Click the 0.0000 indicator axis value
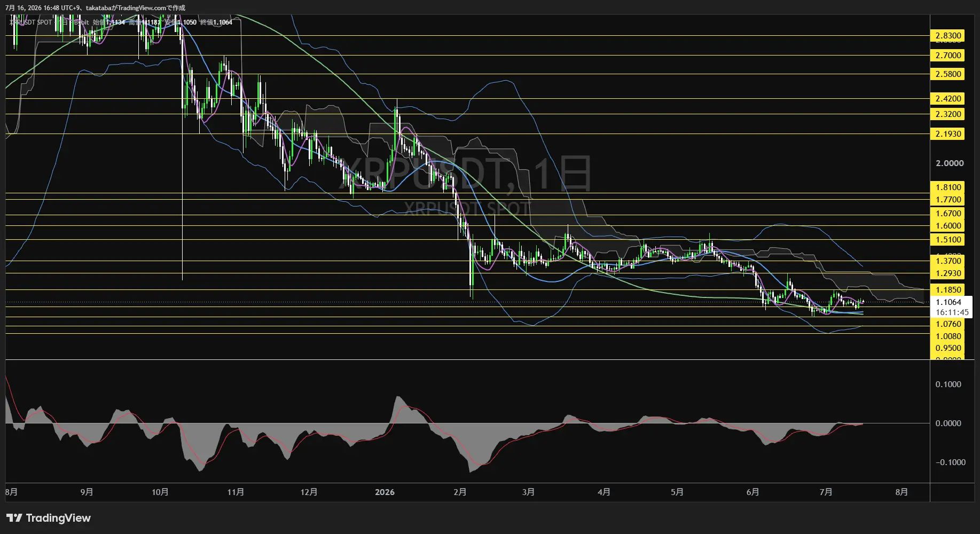Screen dimensions: 980x534 [948, 423]
